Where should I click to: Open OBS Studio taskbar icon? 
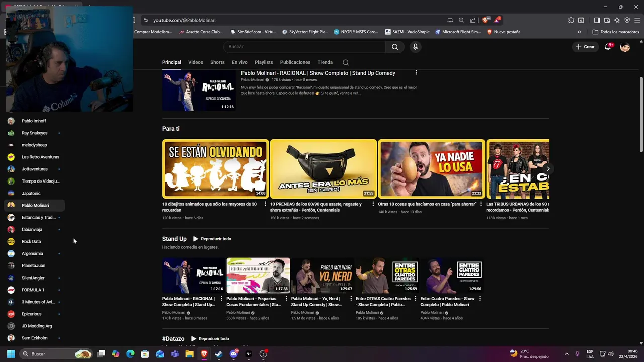coord(263,354)
